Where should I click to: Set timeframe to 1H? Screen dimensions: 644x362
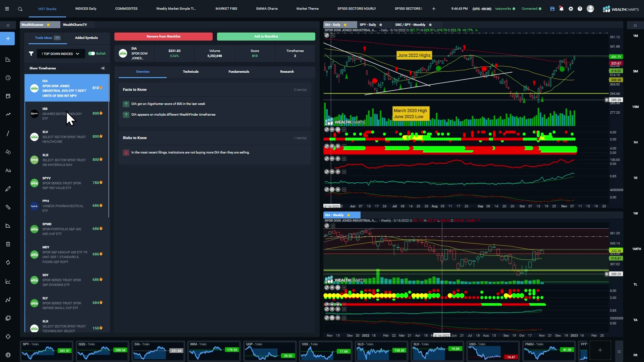[x=635, y=142]
